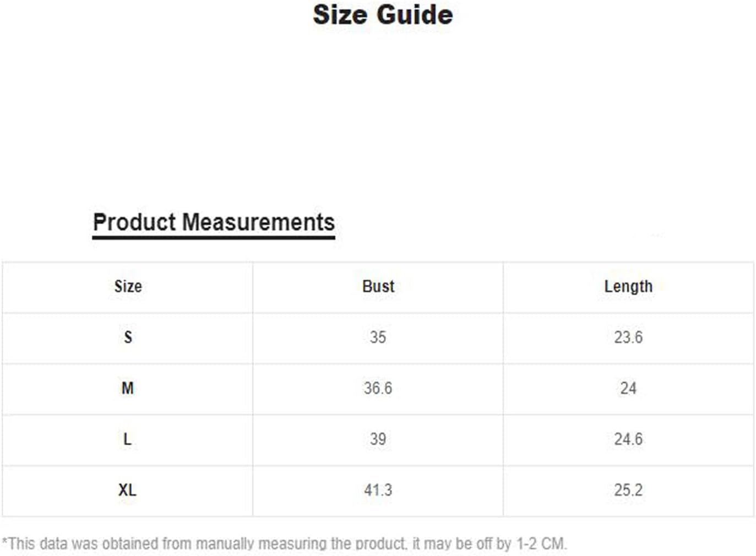Select the M size row label
This screenshot has height=556, width=756.
point(128,388)
